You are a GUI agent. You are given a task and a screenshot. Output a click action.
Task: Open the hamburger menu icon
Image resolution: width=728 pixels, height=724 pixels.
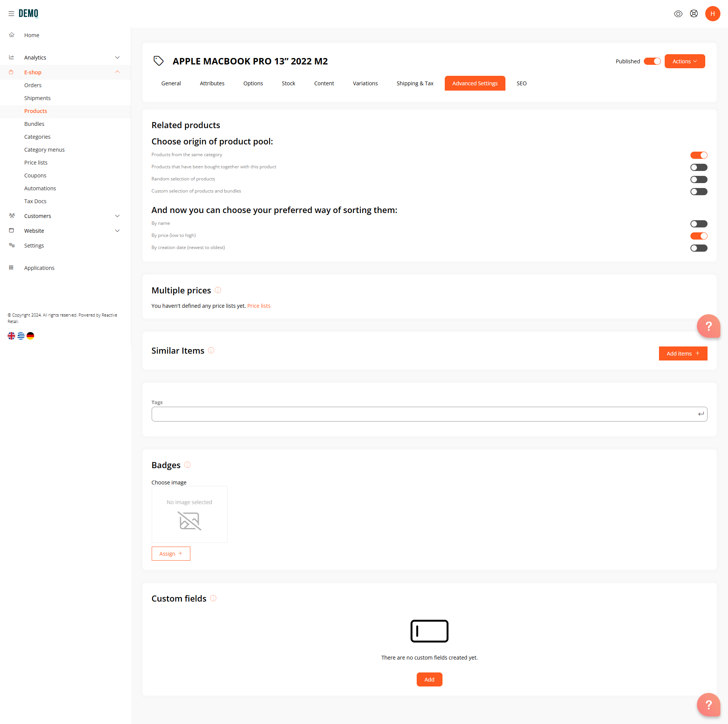(11, 14)
